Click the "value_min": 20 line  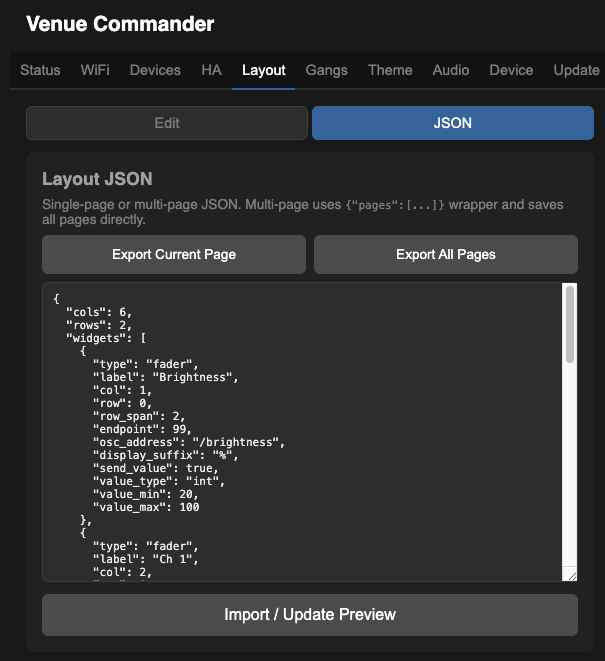(x=145, y=494)
